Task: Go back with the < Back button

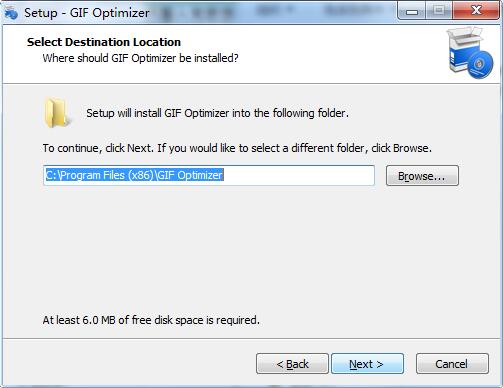Action: (292, 364)
